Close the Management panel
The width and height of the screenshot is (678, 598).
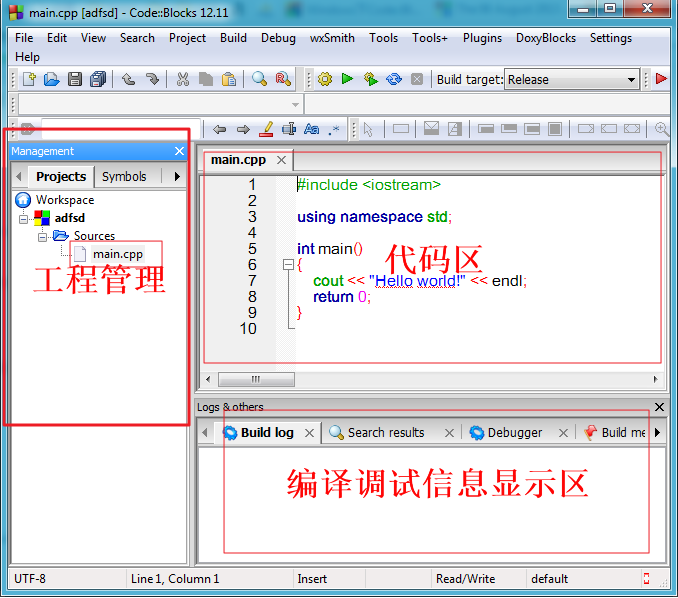pos(179,151)
